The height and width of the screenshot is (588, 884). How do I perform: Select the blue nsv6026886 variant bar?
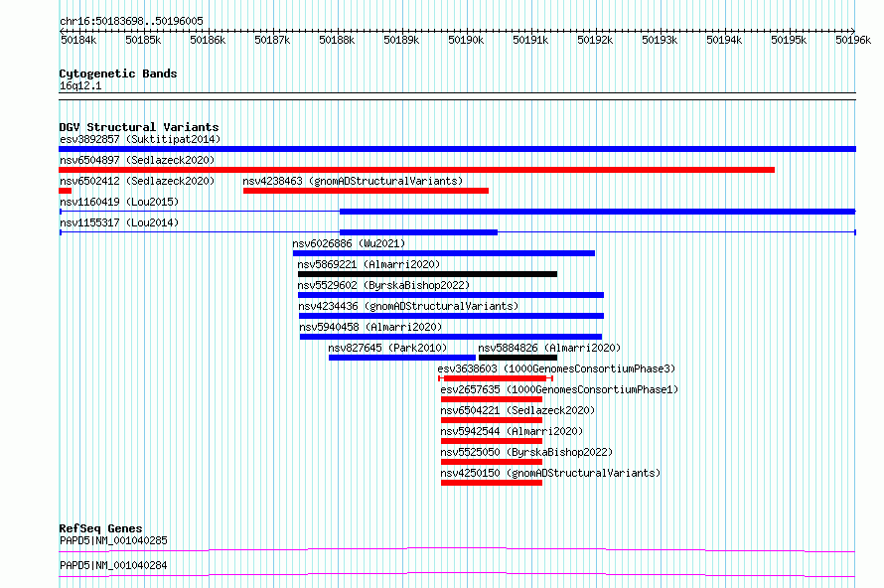click(x=444, y=253)
